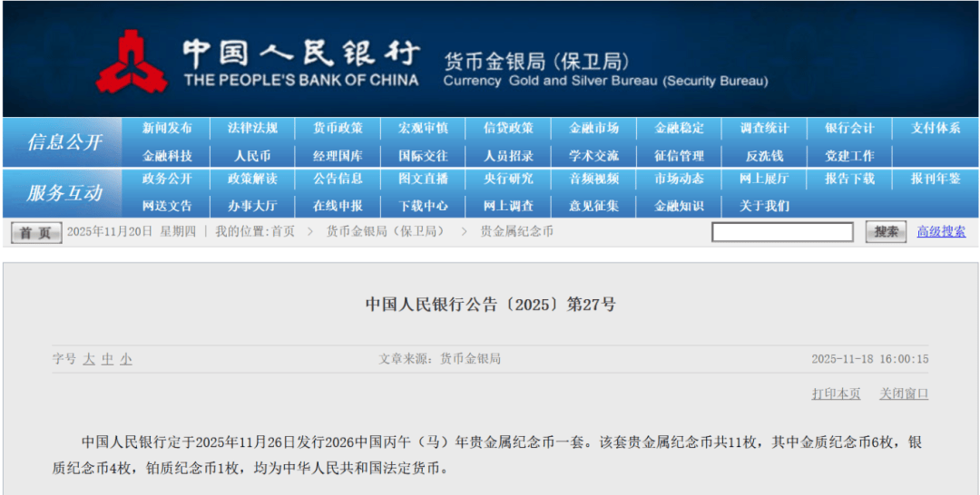The height and width of the screenshot is (495, 980).
Task: Focus the site search input box
Action: (x=782, y=232)
